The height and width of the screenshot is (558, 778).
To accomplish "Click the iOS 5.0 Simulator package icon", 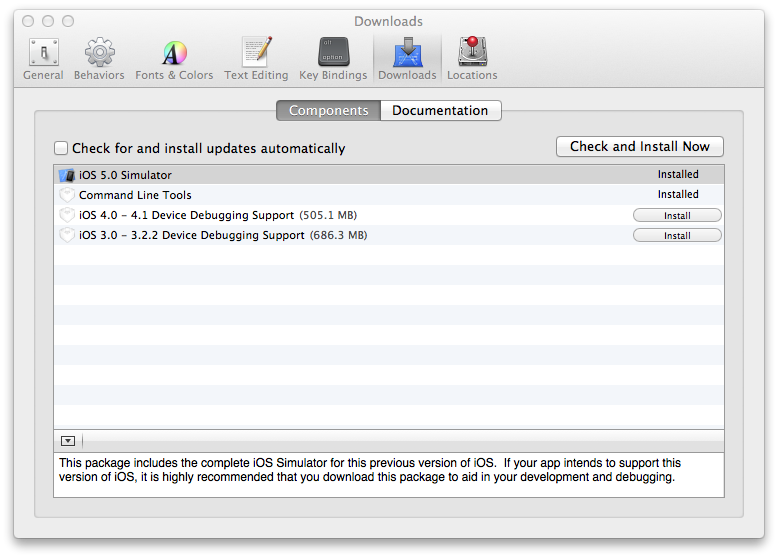I will pos(67,175).
